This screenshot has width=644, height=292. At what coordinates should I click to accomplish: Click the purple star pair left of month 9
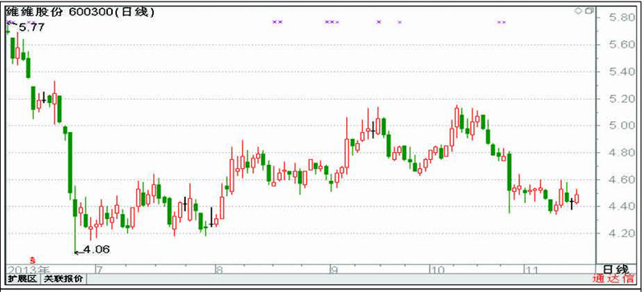click(x=278, y=23)
